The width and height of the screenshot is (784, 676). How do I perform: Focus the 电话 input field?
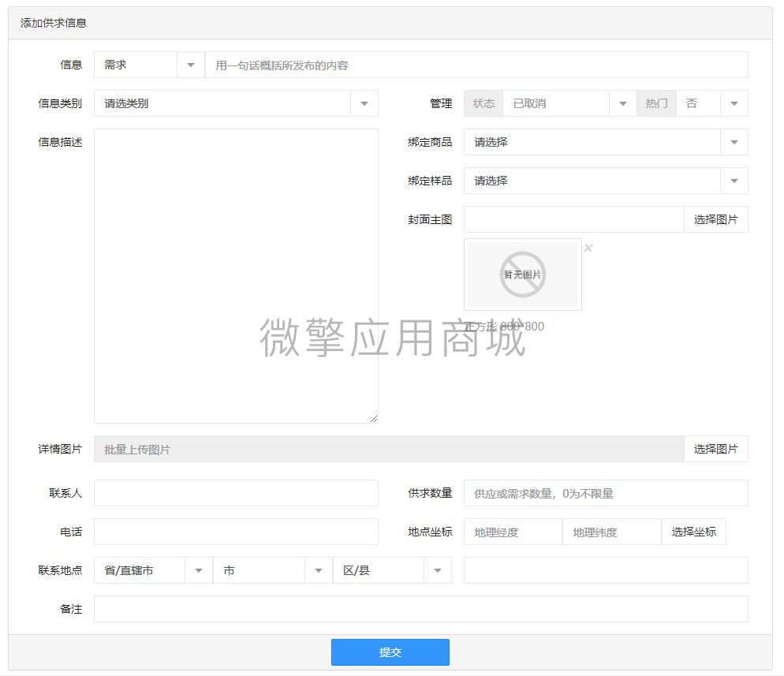click(x=236, y=532)
